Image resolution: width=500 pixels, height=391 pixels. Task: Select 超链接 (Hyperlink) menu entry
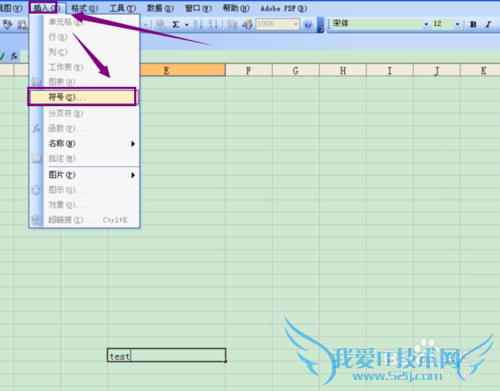(x=84, y=220)
